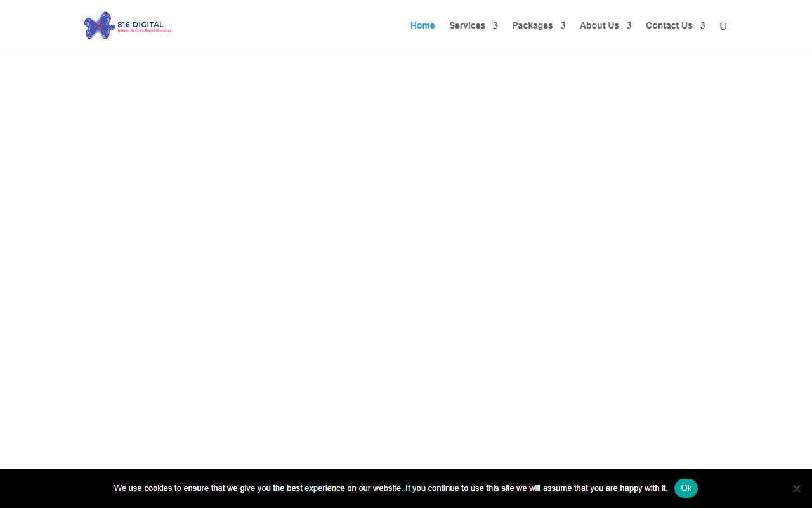Open the About Us menu item

[x=599, y=25]
